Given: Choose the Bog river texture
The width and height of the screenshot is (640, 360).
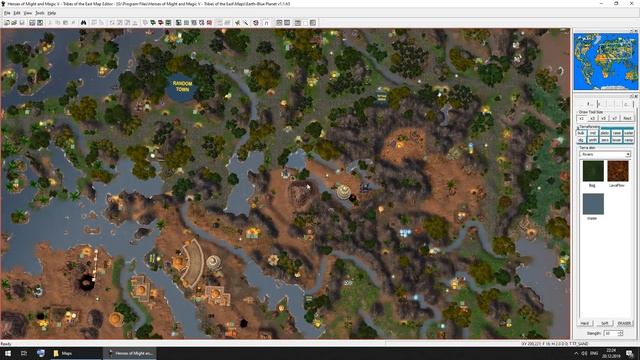Looking at the screenshot, I should click(x=593, y=171).
